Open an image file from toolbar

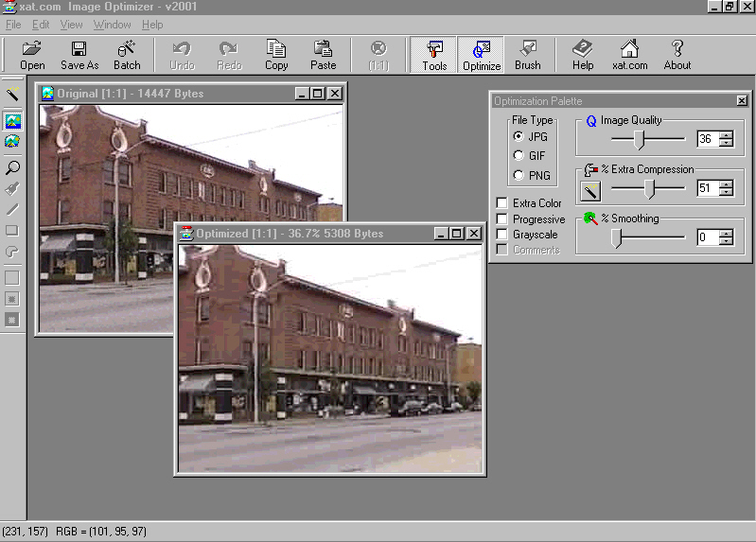(32, 55)
